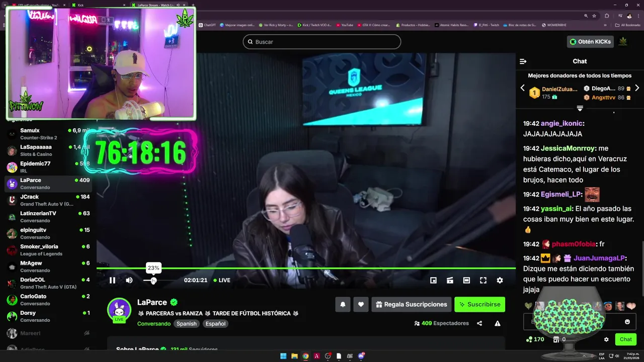Screen dimensions: 644x362
Task: Click username JuanJumagaLP in chat
Action: [599, 258]
